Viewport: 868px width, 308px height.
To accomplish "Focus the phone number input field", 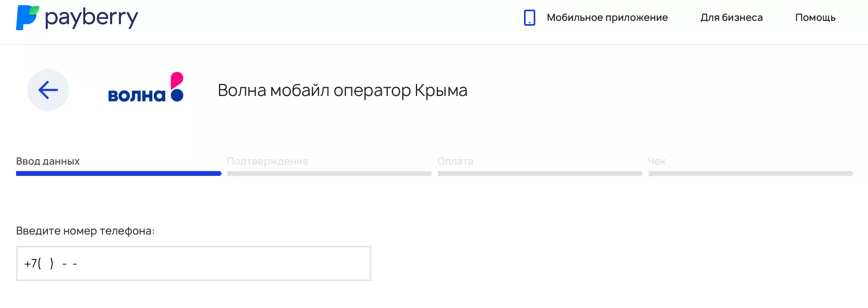I will [x=193, y=263].
